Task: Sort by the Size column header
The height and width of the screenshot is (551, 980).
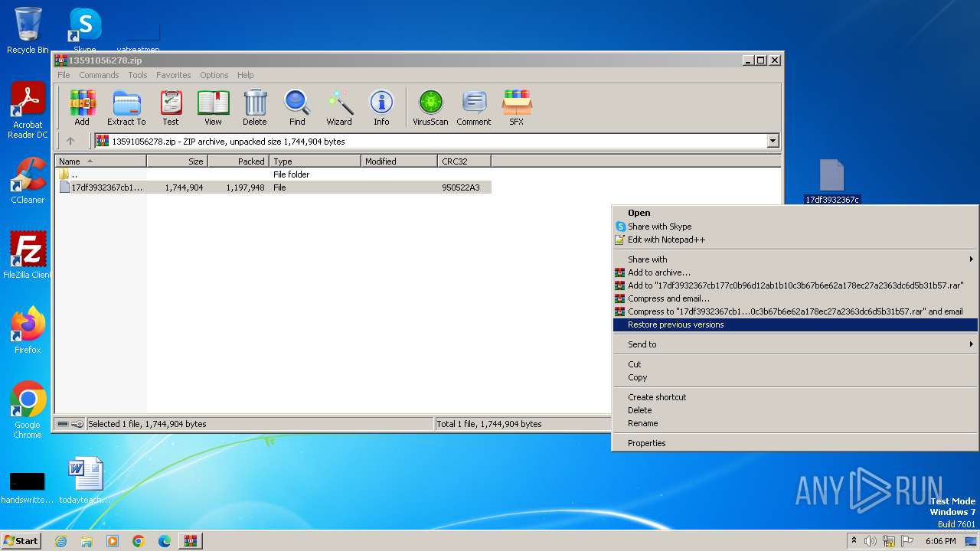Action: [x=178, y=161]
